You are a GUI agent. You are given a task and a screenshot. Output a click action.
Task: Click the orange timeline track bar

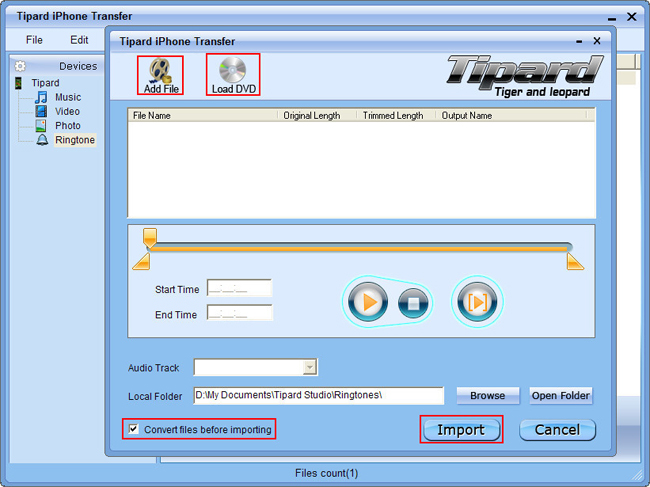(360, 248)
